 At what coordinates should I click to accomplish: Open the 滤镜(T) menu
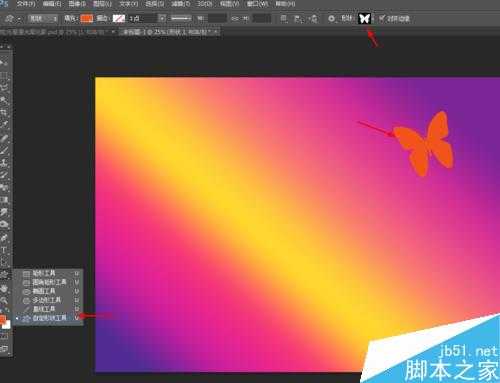tap(180, 4)
